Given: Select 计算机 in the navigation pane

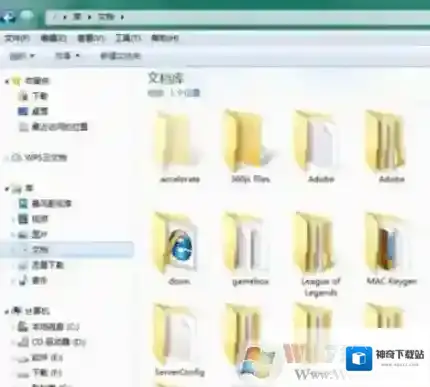Looking at the screenshot, I should [37, 311].
